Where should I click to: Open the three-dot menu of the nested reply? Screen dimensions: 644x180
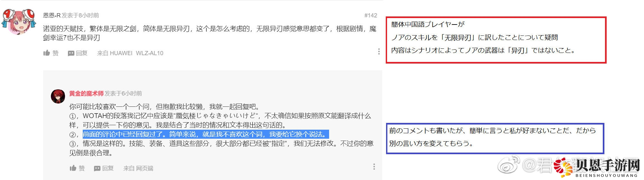374,167
